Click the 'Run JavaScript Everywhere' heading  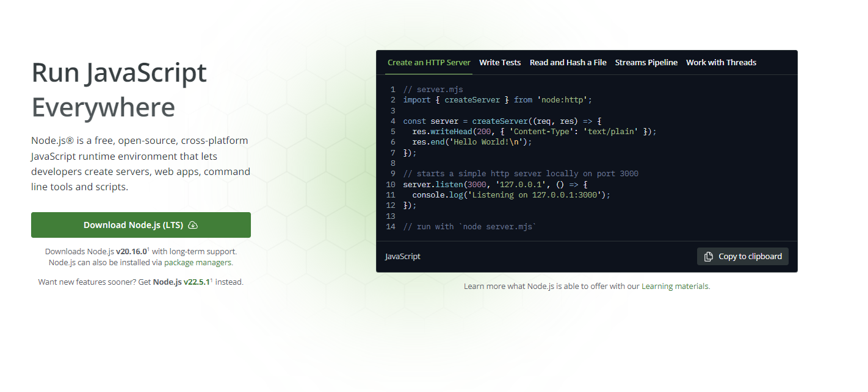[x=119, y=90]
